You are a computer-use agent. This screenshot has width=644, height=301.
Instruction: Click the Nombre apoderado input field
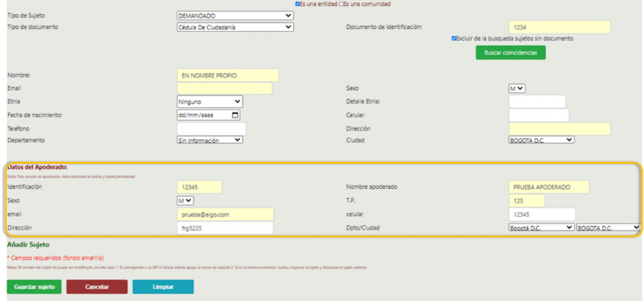[548, 187]
